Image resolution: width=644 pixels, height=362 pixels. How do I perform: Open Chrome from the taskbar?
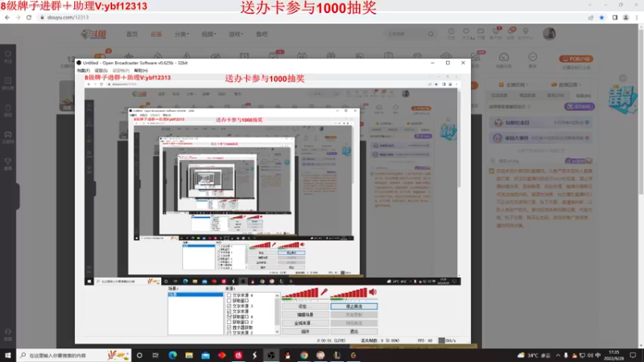[304, 355]
